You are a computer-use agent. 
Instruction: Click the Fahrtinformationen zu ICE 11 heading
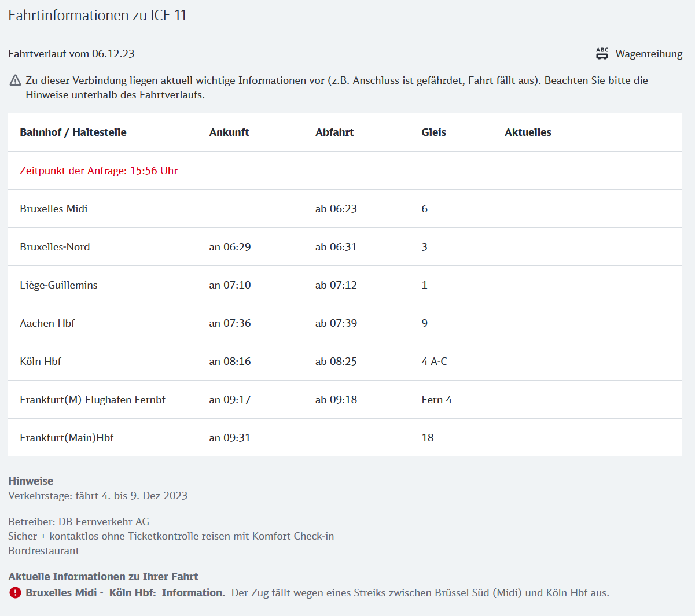(x=98, y=16)
